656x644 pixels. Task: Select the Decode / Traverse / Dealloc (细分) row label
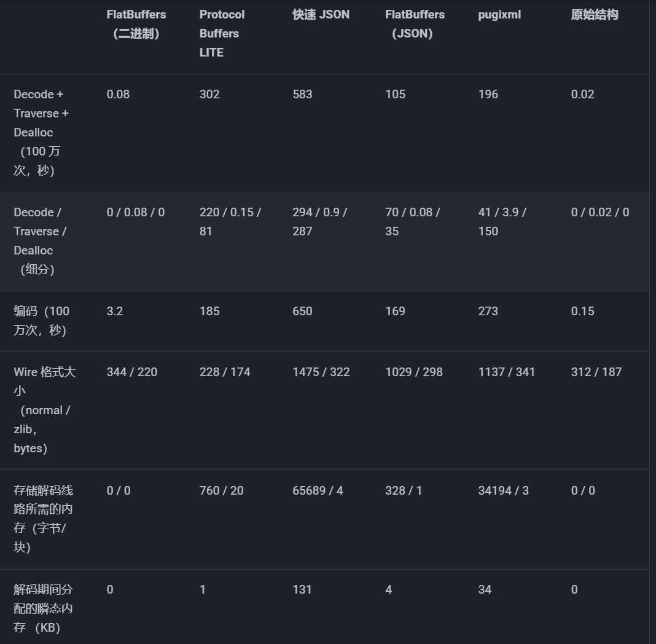pyautogui.click(x=41, y=240)
